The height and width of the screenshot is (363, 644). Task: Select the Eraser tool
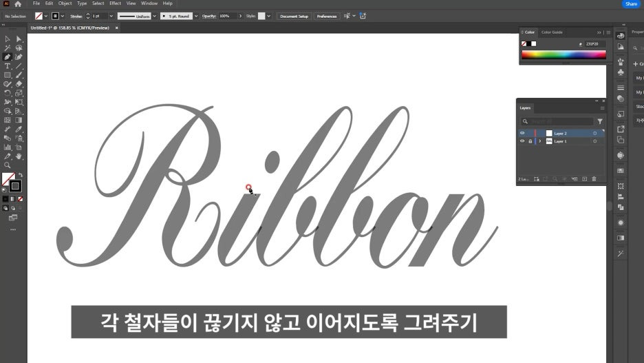19,84
